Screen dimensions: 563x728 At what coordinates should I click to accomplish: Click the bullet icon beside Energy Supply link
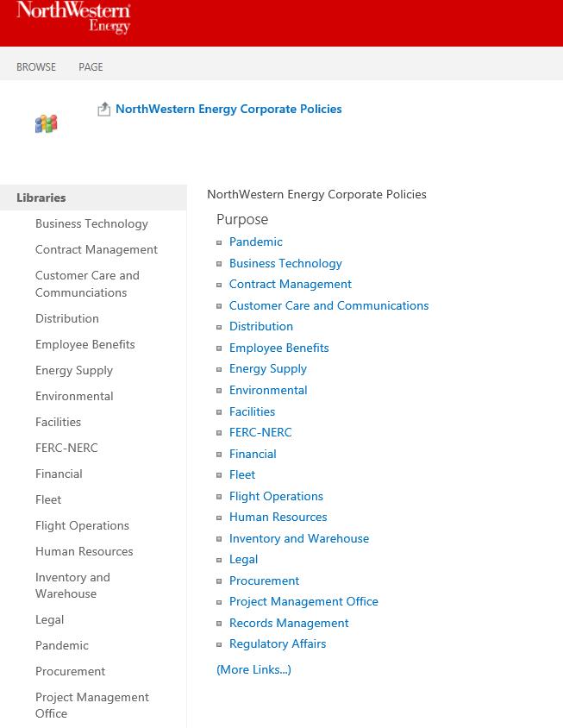coord(220,369)
